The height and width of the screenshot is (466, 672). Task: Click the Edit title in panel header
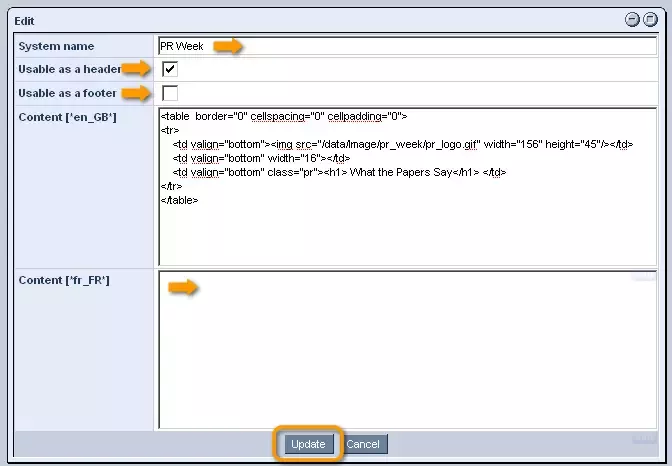coord(24,19)
